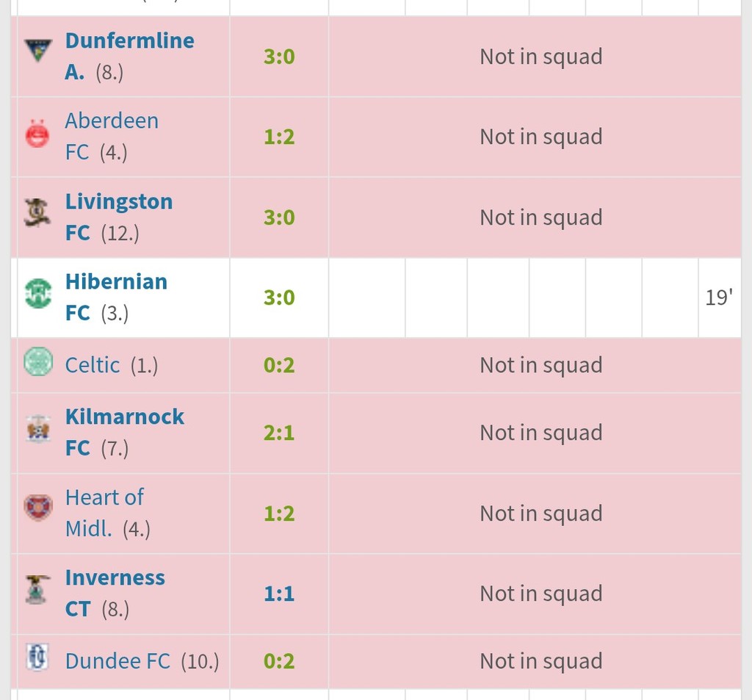
Task: Click the Livingston FC club crest
Action: (37, 213)
